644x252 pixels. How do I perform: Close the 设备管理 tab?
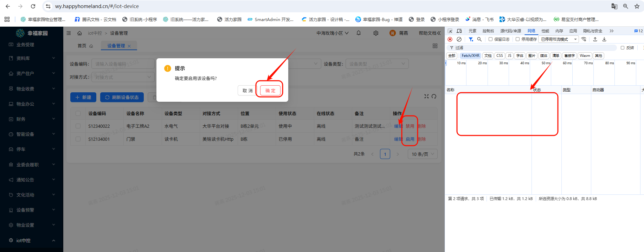[x=129, y=46]
